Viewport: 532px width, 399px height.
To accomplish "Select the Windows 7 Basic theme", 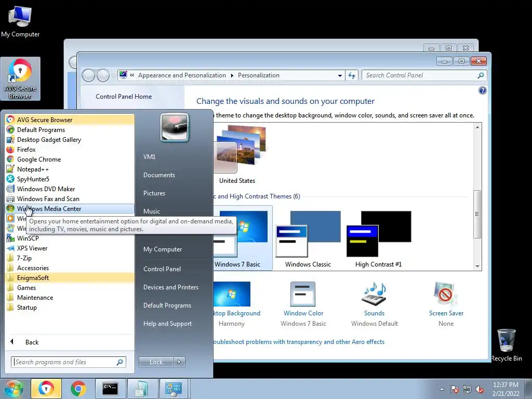I will [243, 238].
